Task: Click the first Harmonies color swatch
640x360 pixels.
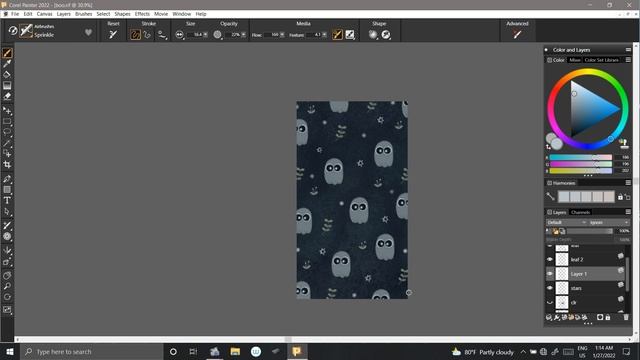Action: pyautogui.click(x=564, y=197)
